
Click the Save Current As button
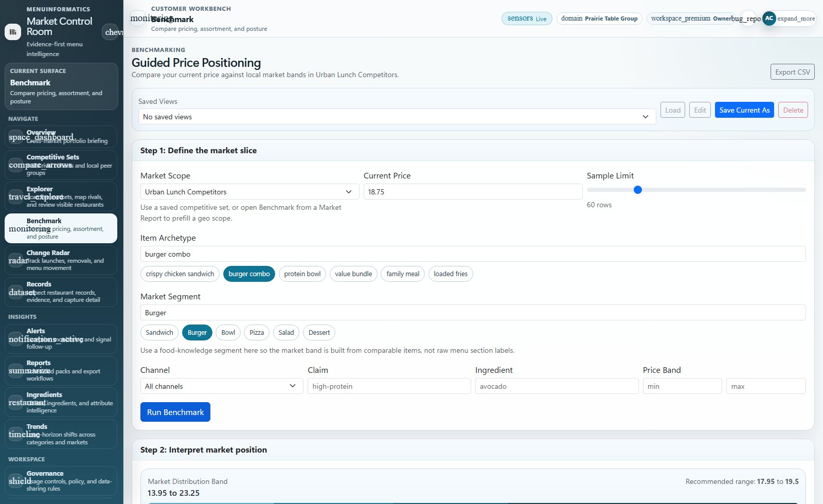(x=744, y=110)
